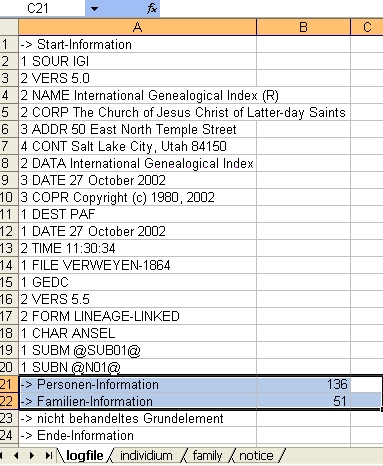Click cell '-> Personen-Information'

point(137,384)
